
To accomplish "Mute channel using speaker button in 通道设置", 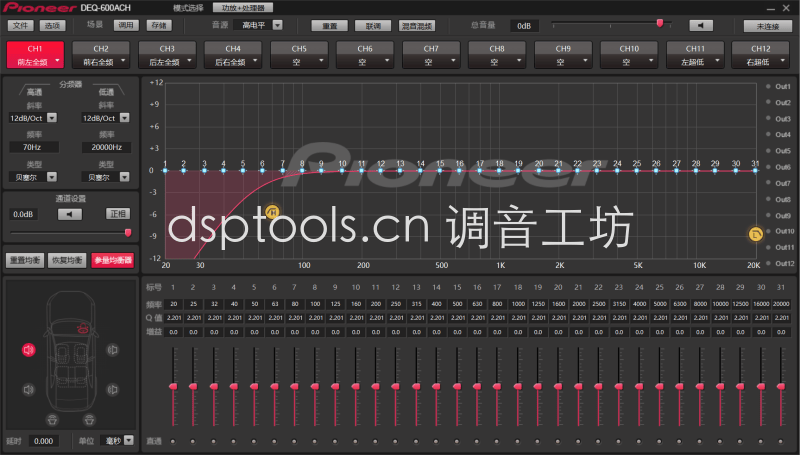I will coord(70,214).
